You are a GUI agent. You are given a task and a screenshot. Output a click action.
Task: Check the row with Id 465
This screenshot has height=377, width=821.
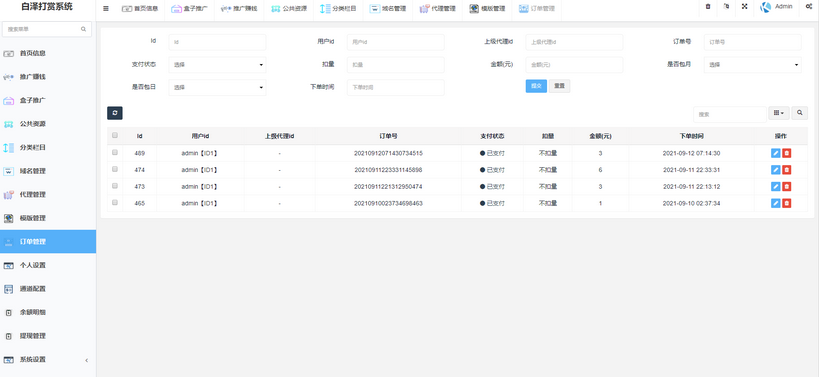coord(115,202)
